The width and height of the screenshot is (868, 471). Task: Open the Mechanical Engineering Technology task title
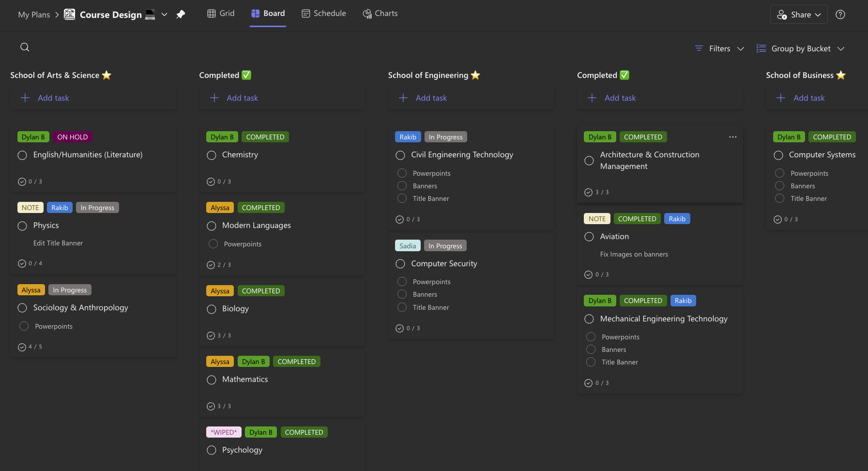(664, 319)
